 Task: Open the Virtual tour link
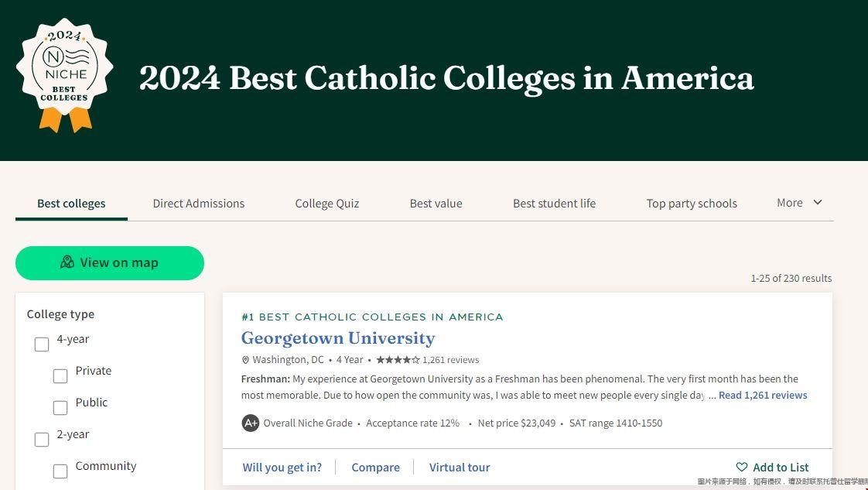[x=460, y=468]
